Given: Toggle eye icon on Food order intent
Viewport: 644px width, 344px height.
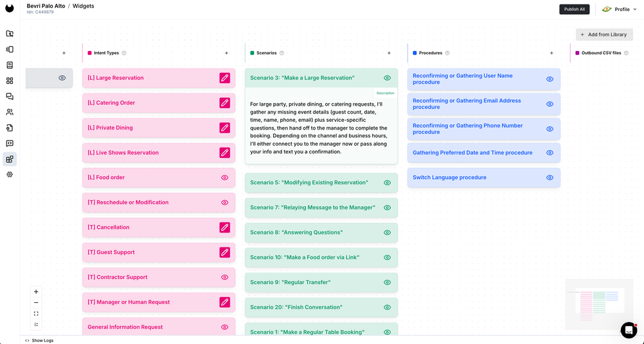Looking at the screenshot, I should 225,177.
